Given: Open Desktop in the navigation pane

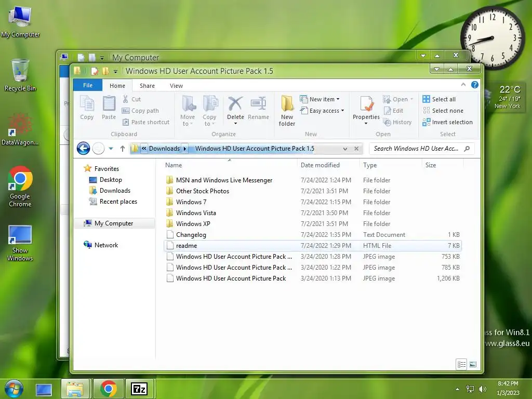Looking at the screenshot, I should click(105, 179).
